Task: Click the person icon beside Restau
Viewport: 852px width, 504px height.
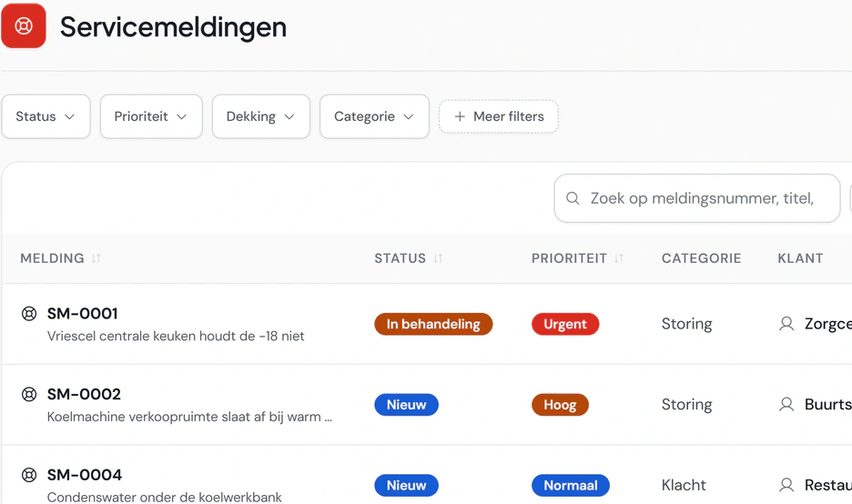Action: point(786,485)
